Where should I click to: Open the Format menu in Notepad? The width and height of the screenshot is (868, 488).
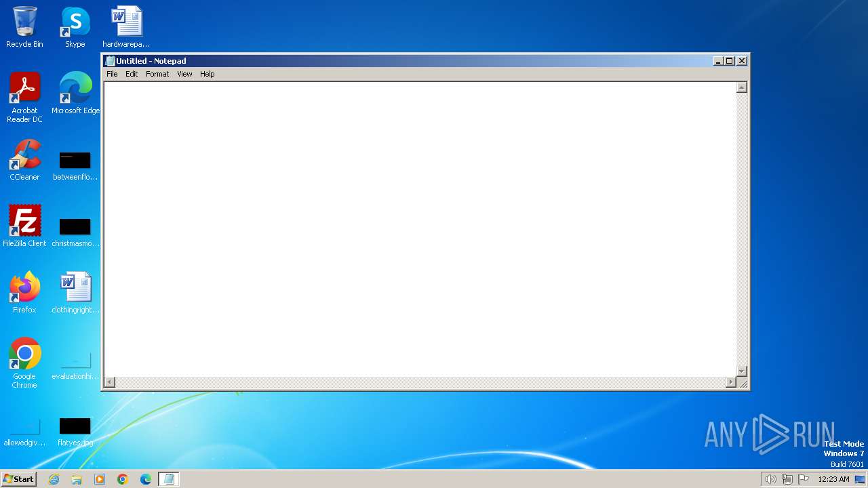(157, 74)
